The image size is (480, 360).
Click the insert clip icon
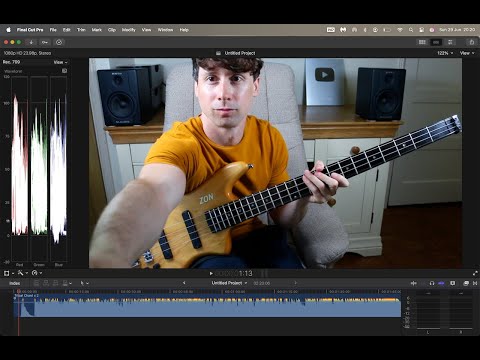[46, 283]
